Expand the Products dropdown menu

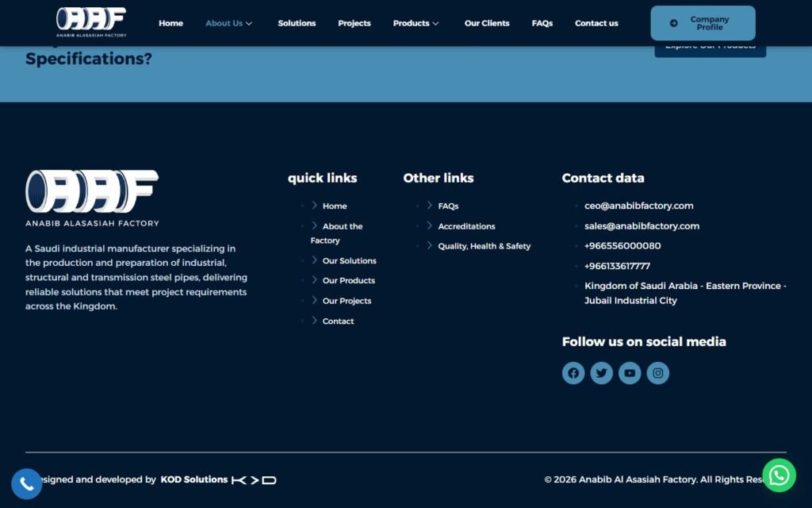(416, 23)
